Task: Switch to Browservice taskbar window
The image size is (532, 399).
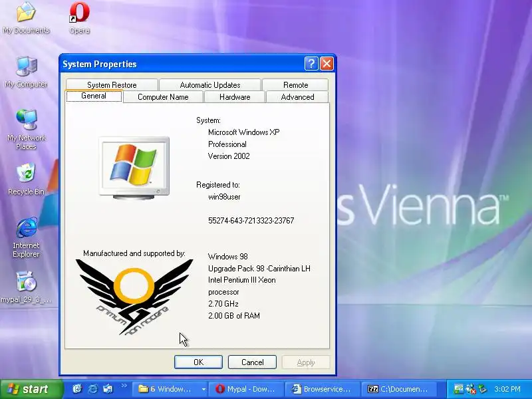Action: [x=323, y=389]
